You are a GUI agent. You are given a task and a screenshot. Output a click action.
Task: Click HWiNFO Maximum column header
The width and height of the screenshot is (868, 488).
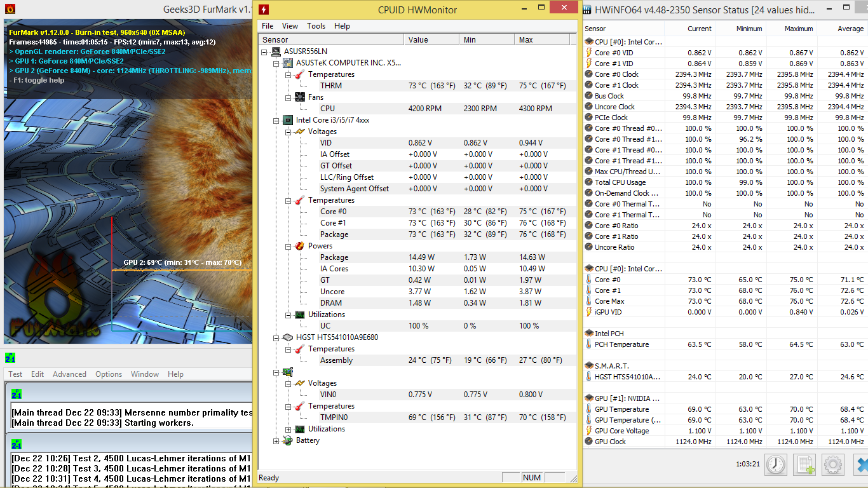(791, 29)
